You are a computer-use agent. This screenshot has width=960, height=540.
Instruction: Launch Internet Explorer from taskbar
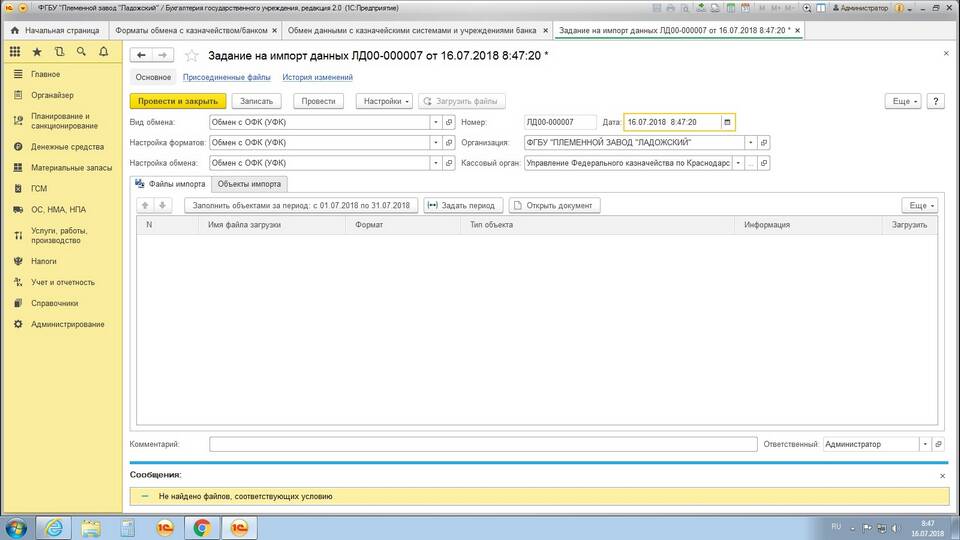54,528
